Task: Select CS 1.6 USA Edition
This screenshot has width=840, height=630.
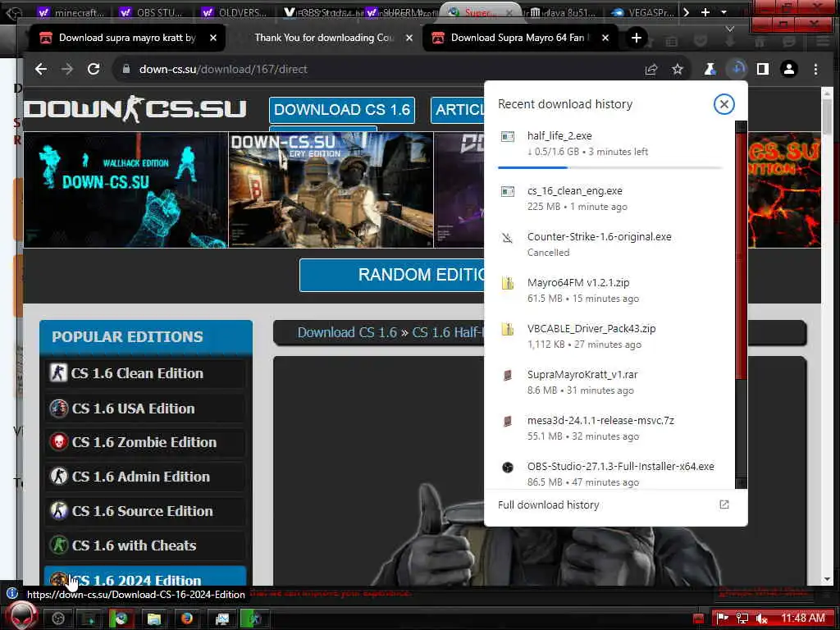Action: (x=145, y=409)
